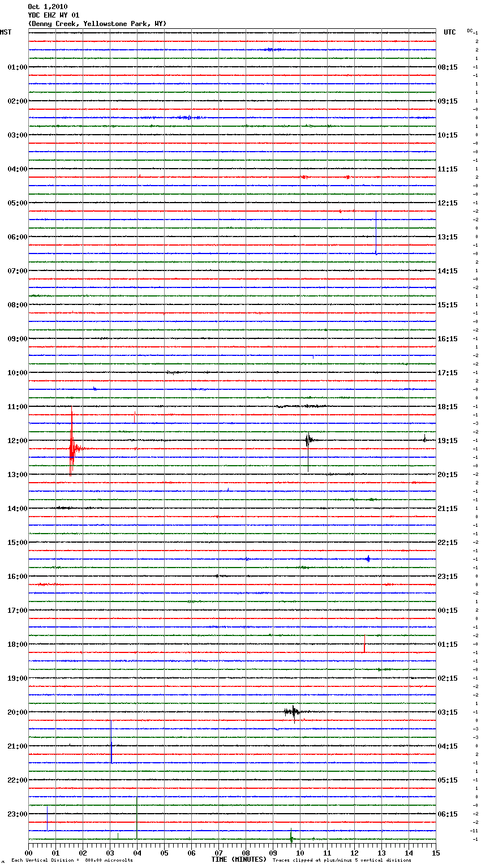This screenshot has height=868, width=481.
Task: Click the UTC time label '20:15'
Action: (448, 475)
